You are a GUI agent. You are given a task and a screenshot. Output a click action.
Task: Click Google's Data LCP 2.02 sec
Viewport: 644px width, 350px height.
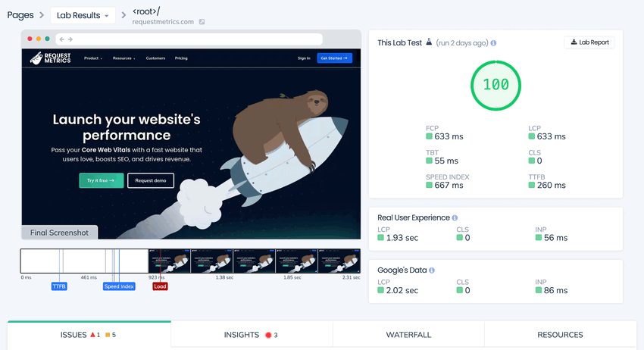(x=398, y=286)
